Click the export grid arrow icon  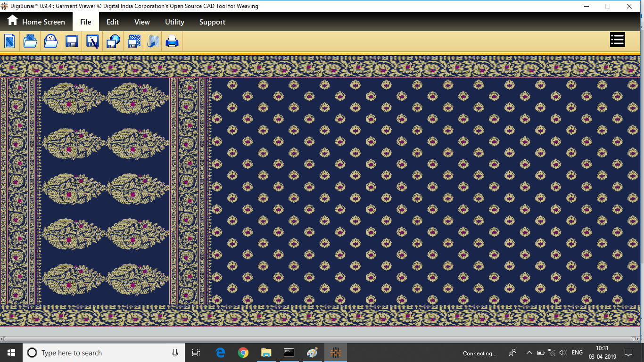(153, 41)
